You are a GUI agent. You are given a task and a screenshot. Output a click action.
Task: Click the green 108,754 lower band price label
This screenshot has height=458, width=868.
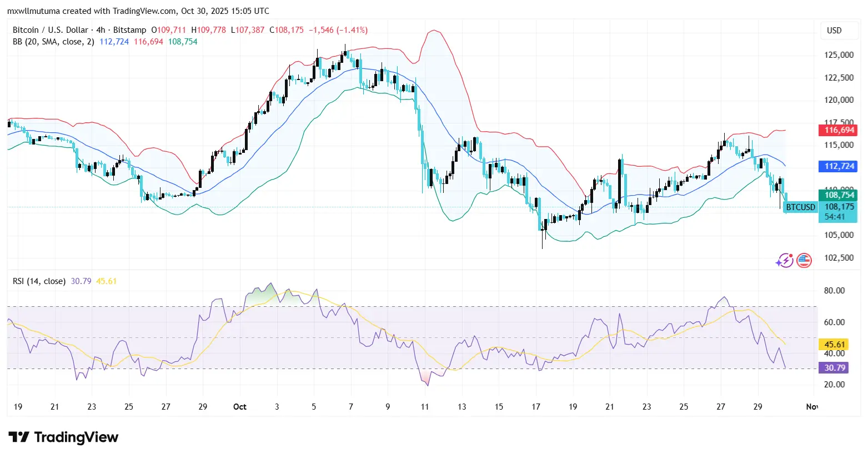pos(838,195)
